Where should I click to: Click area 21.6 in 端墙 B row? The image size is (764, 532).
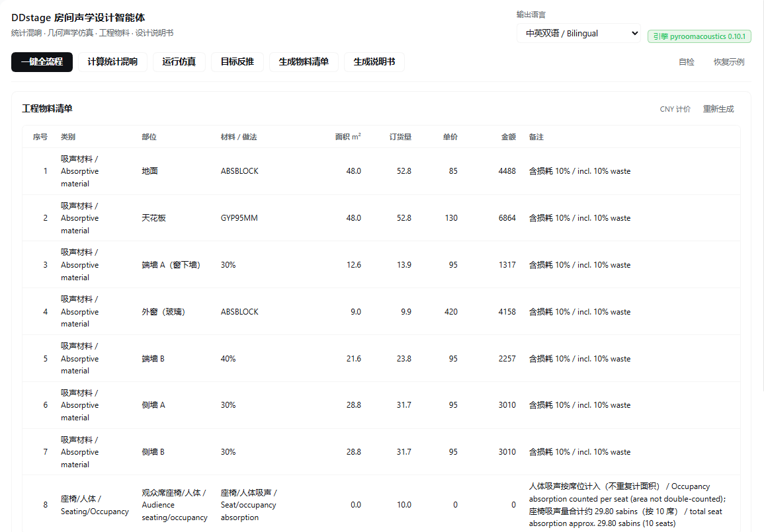354,359
